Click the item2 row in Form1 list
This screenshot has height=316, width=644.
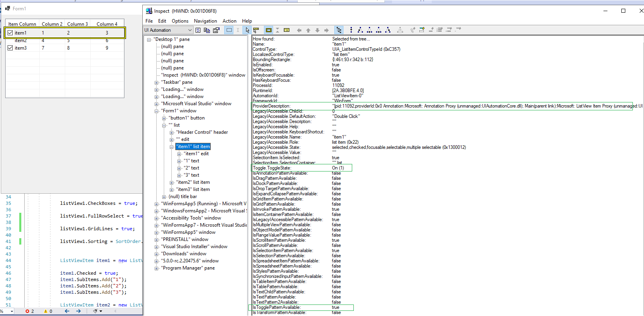(x=65, y=40)
